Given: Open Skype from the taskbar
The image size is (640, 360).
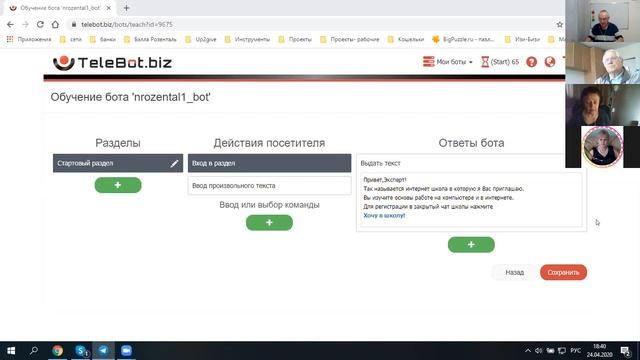Looking at the screenshot, I should click(81, 351).
